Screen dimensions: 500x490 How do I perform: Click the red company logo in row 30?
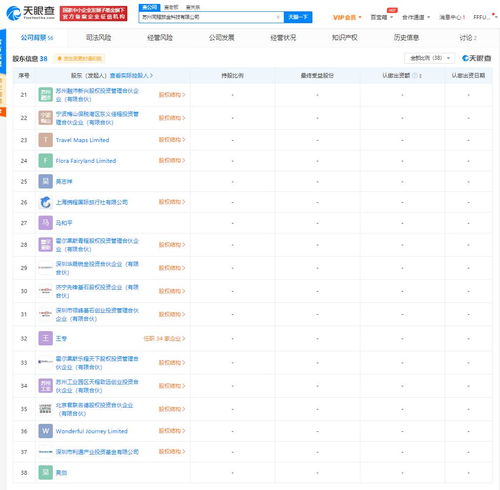[x=45, y=291]
